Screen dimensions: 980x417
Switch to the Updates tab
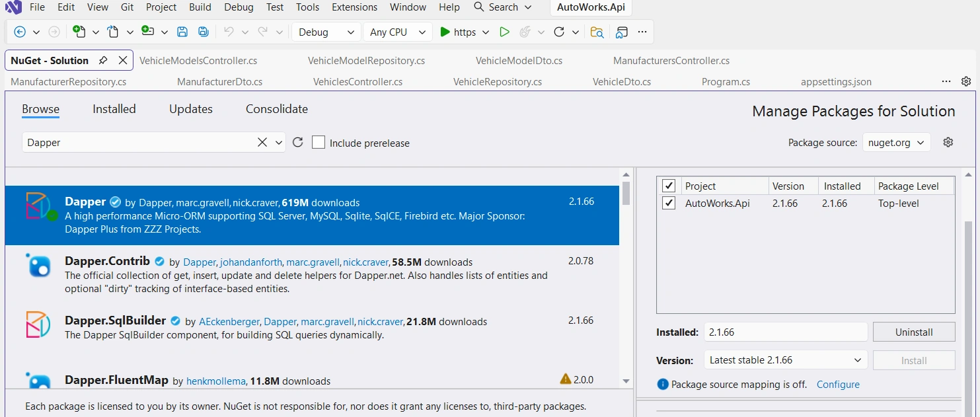(x=191, y=109)
